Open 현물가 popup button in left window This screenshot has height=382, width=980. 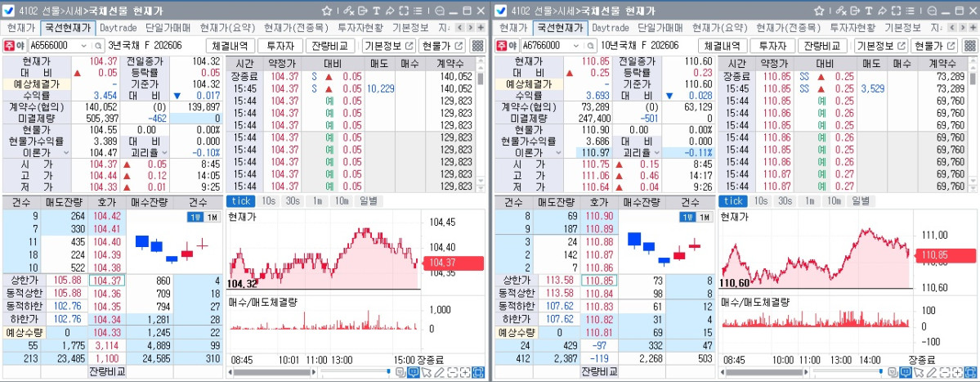pos(443,46)
